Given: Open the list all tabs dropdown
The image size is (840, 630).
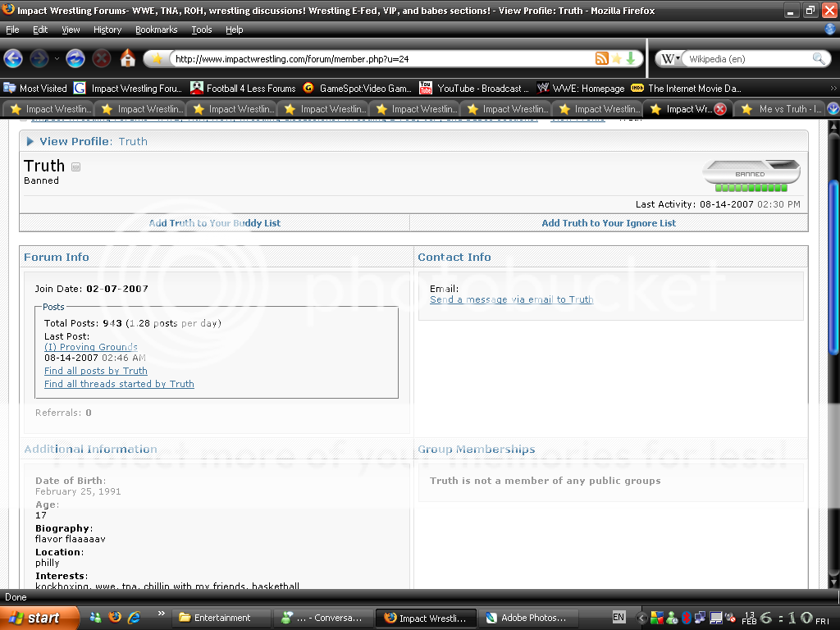Looking at the screenshot, I should coord(833,109).
